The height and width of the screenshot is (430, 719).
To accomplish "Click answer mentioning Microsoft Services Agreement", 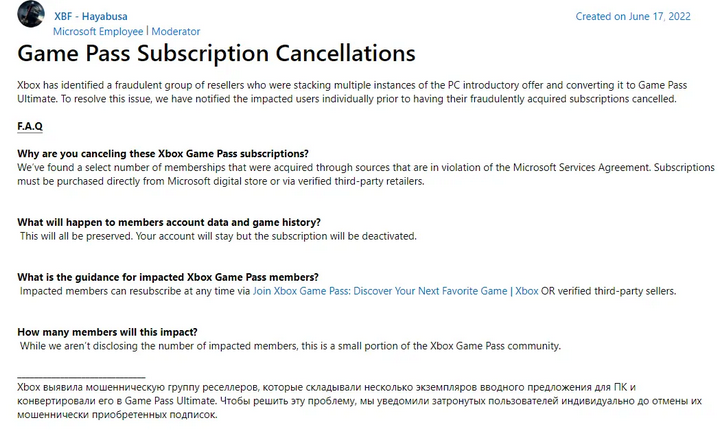I will [x=366, y=175].
